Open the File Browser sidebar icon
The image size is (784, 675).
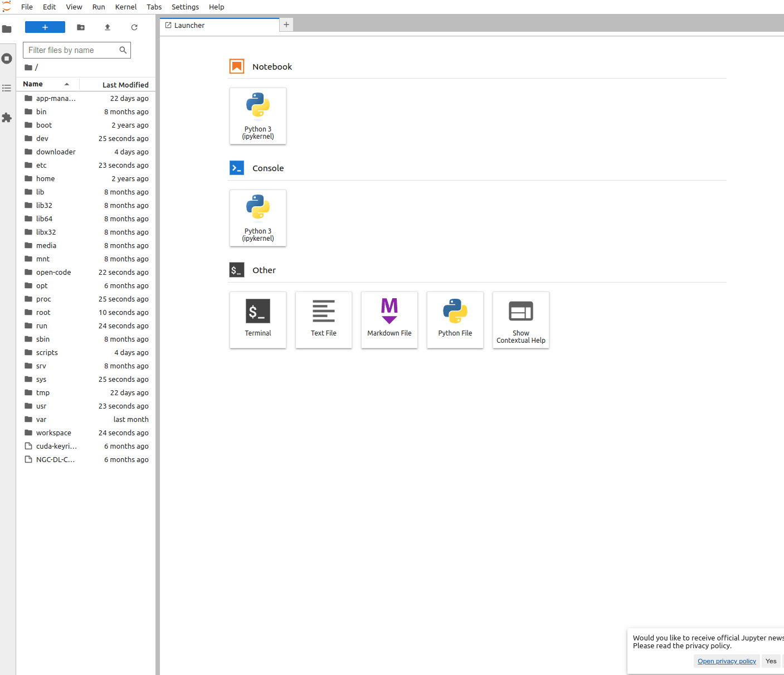coord(7,29)
